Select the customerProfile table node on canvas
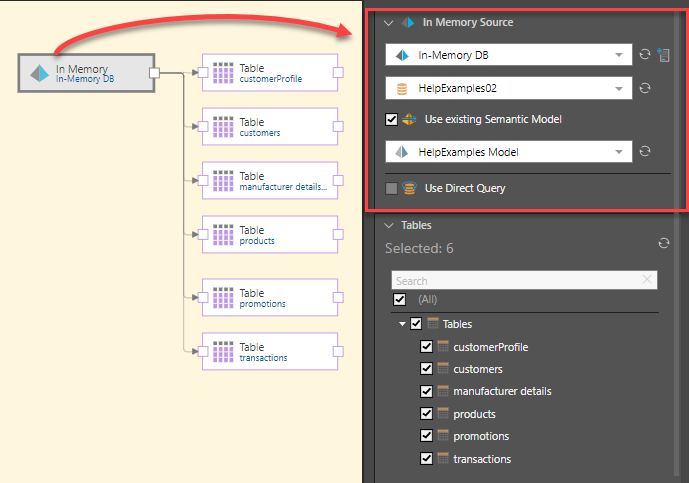Screen dimensions: 689x483 pos(270,72)
